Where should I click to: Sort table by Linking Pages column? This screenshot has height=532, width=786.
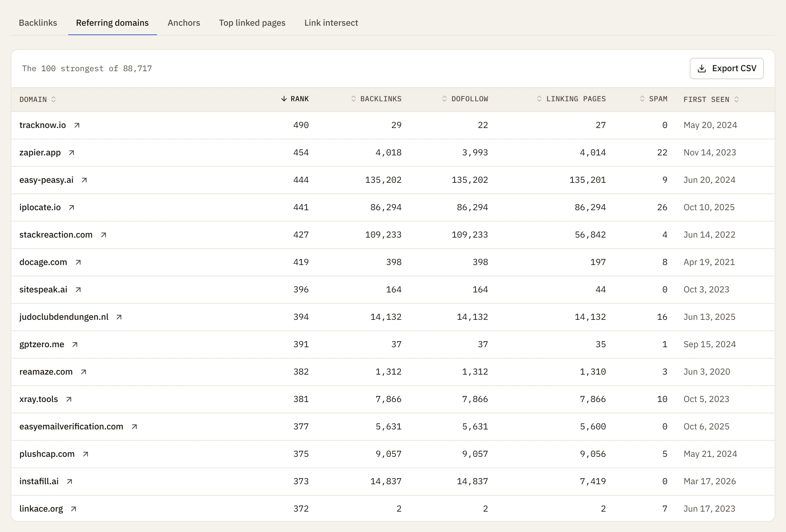click(571, 99)
